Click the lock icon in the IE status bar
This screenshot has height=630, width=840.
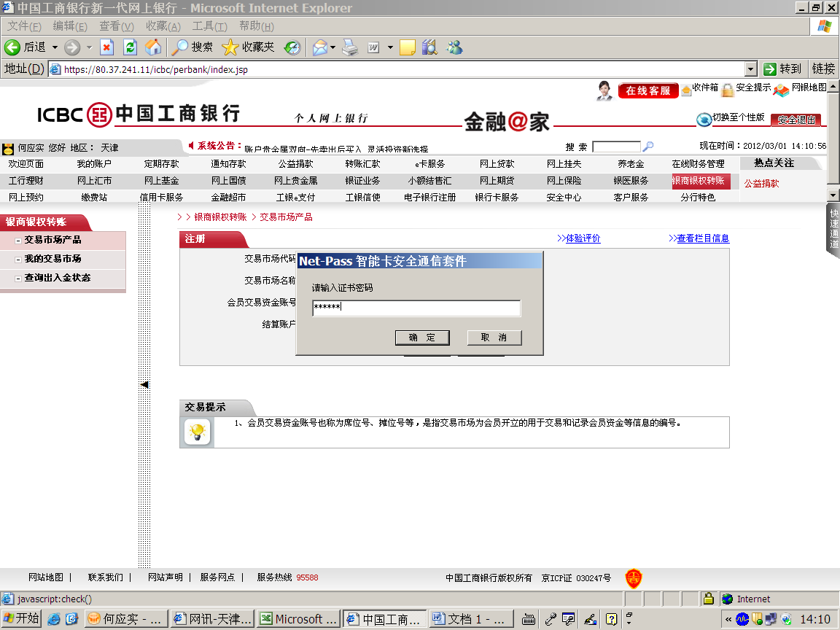point(708,599)
